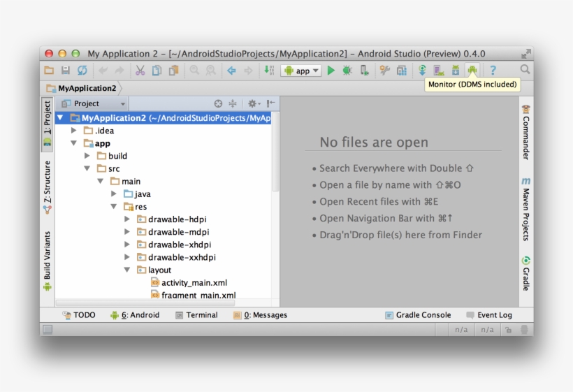The image size is (573, 392).
Task: Sync project with Gradle files icon
Action: tap(422, 70)
